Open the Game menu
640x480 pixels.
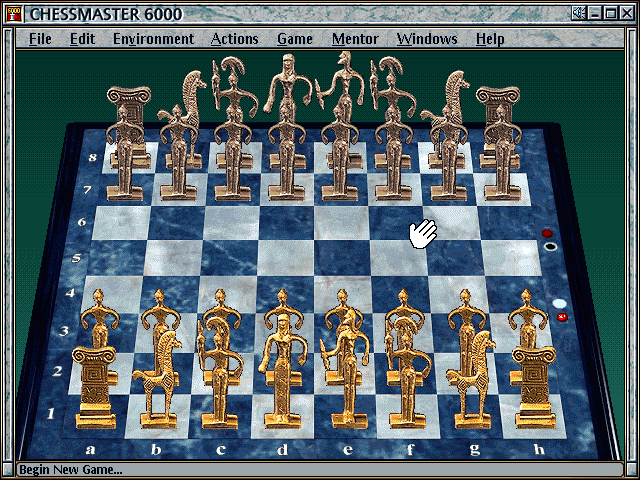[x=295, y=39]
